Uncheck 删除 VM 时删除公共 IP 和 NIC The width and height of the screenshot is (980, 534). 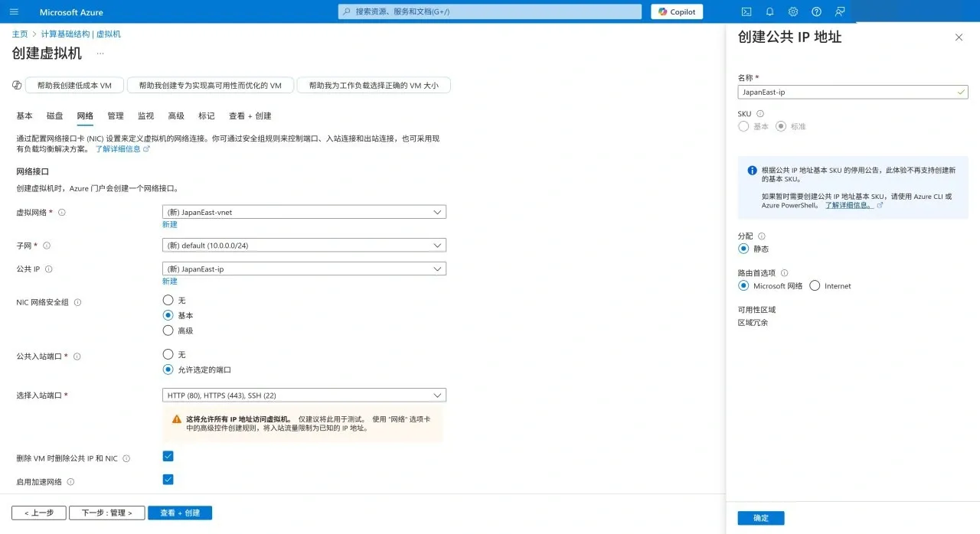168,456
